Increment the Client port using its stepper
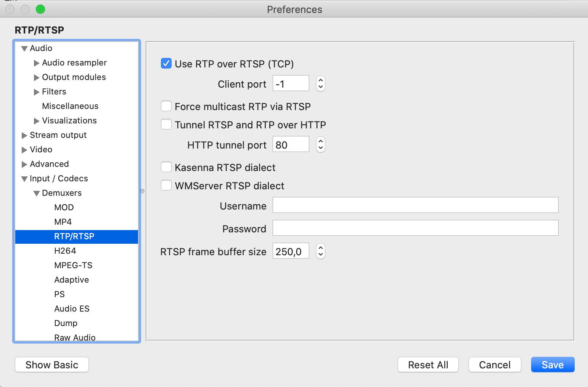The image size is (588, 387). (x=320, y=80)
